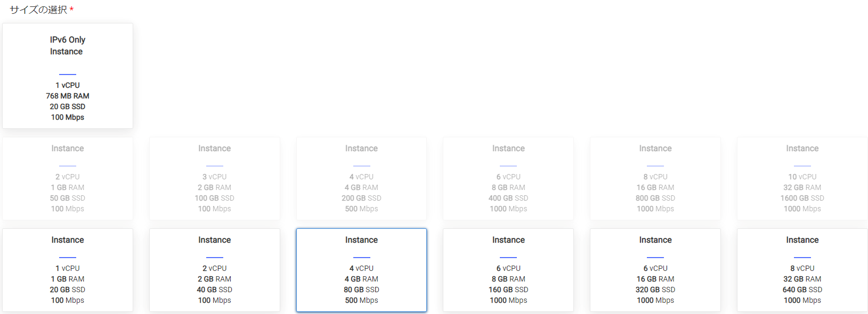Select the 8 vCPU 640 GB SSD instance

(802, 270)
